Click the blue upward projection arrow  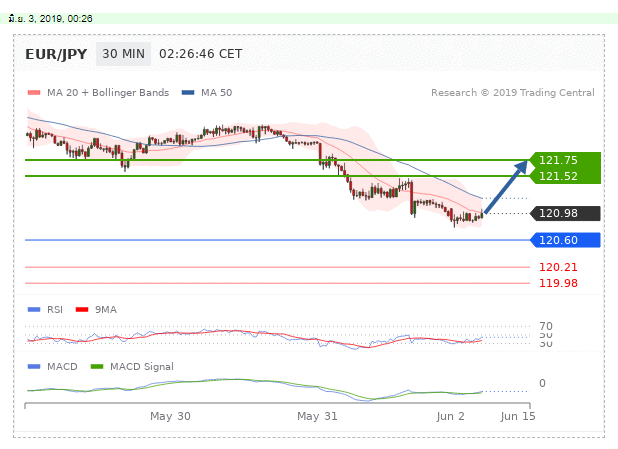coord(508,186)
